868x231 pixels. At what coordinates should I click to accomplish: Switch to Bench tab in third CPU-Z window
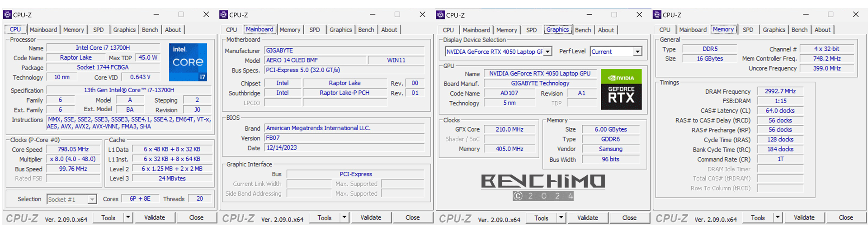click(583, 30)
